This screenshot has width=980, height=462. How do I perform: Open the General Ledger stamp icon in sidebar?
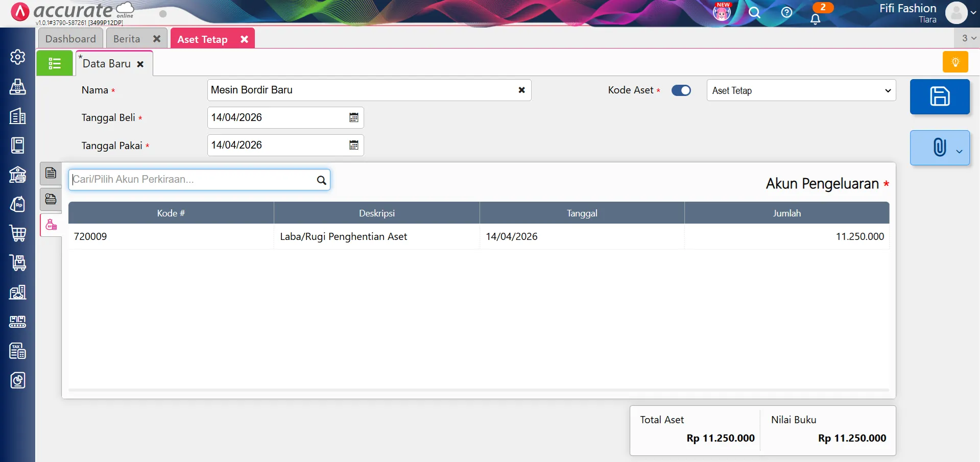click(x=18, y=87)
